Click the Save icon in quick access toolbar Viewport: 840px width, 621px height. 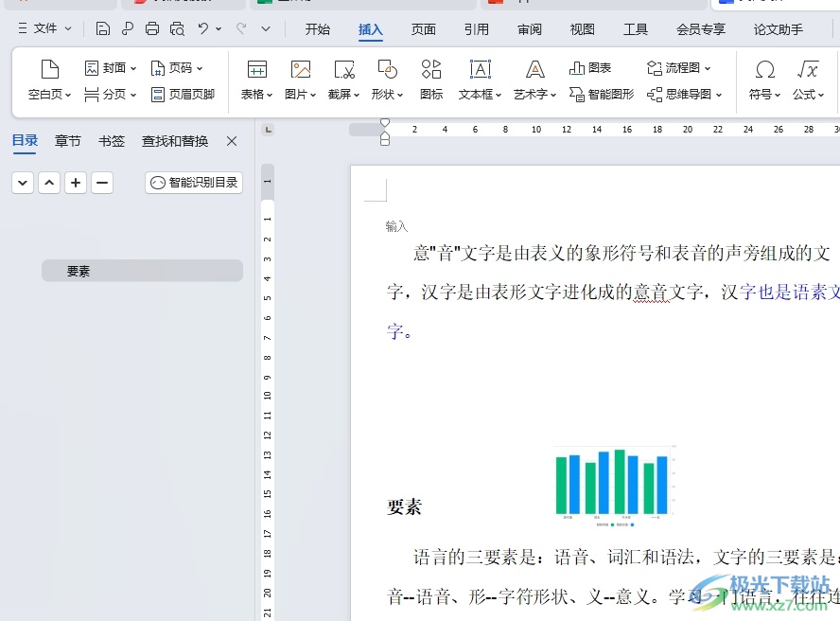coord(103,28)
